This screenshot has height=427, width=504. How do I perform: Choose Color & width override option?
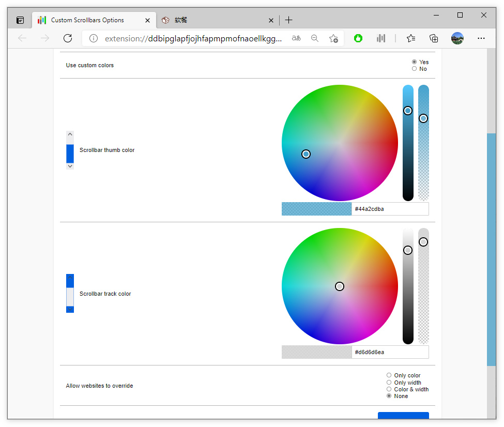pyautogui.click(x=389, y=389)
